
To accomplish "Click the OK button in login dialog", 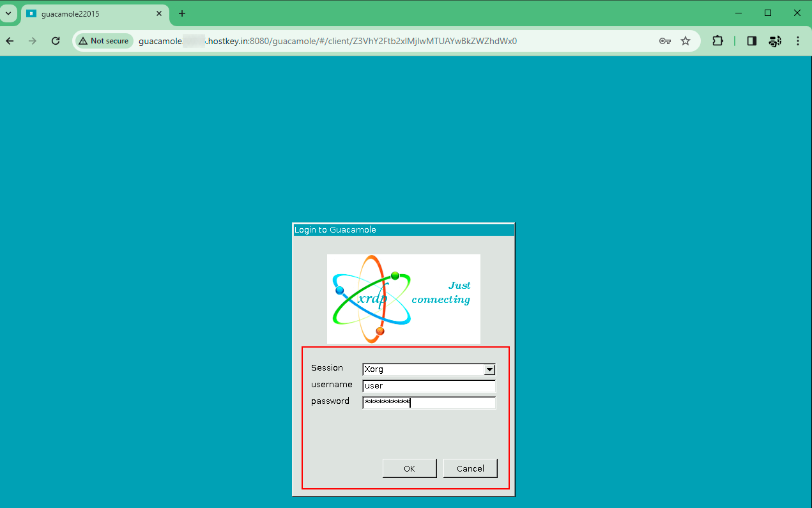I will pyautogui.click(x=410, y=468).
